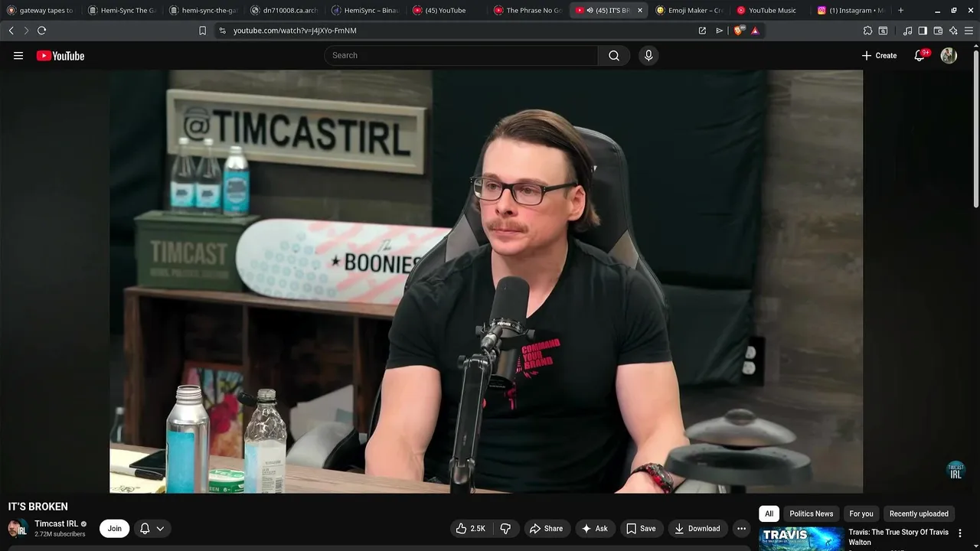
Task: Open browser extensions puzzle icon
Action: coord(867,31)
